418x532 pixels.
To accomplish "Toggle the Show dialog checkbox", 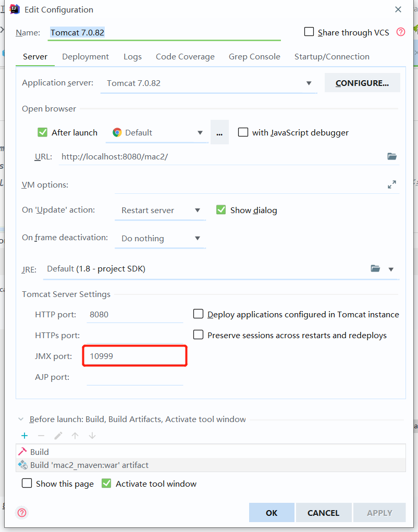I will (221, 209).
